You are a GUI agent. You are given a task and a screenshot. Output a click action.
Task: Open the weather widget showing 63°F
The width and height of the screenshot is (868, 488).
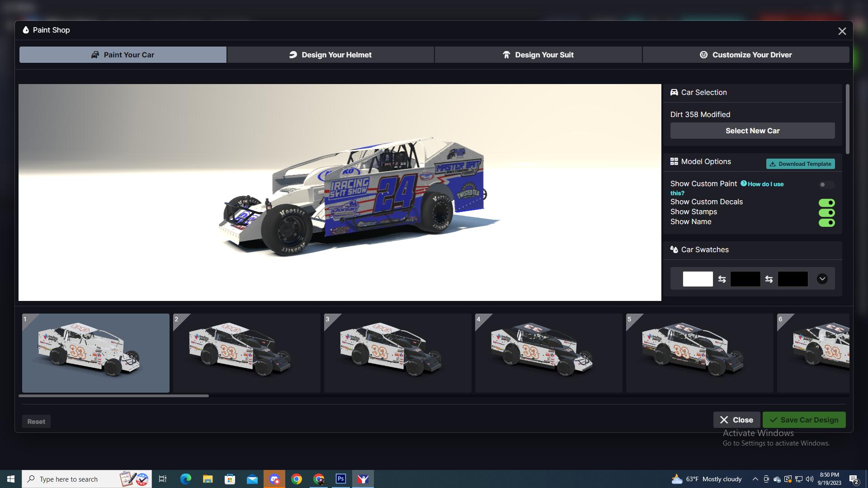(707, 479)
